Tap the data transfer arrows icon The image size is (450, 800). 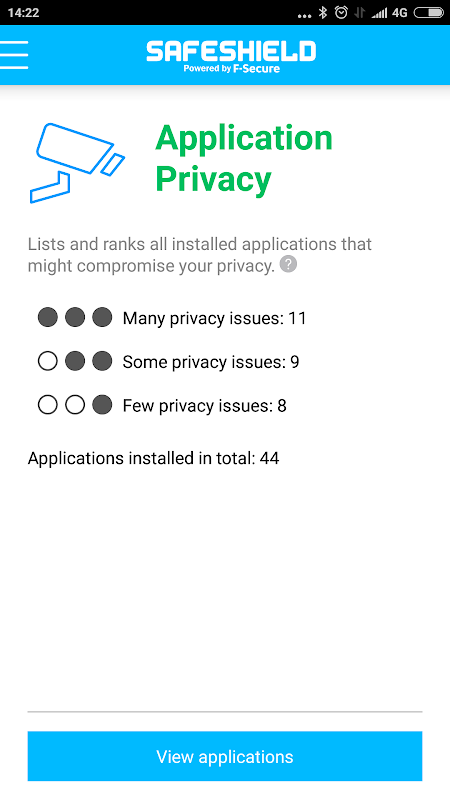pos(360,13)
